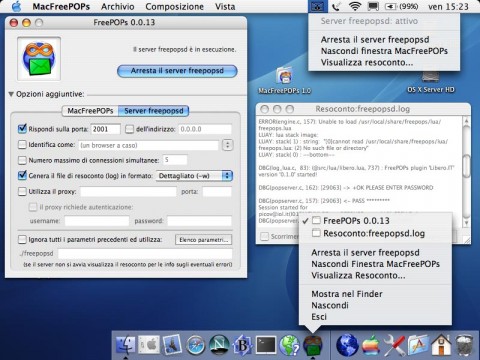This screenshot has height=360, width=480.
Task: Open the tools utilities icon in the Dock
Action: (394, 345)
